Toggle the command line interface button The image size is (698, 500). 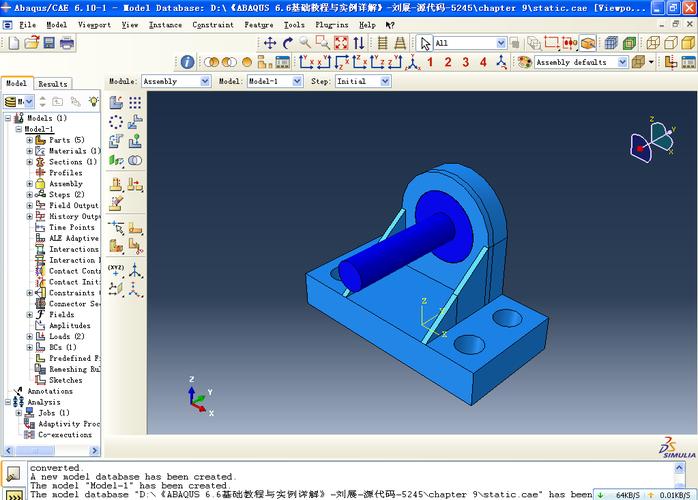[x=13, y=495]
